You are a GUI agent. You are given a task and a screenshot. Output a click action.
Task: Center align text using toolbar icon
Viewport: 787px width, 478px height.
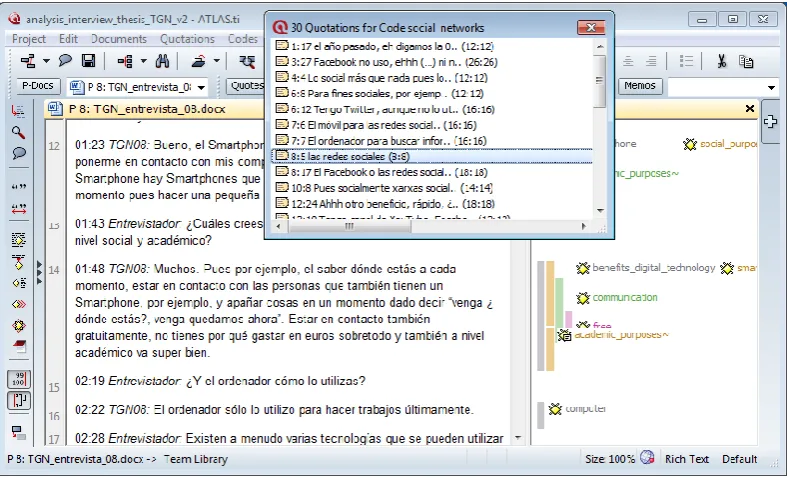pos(628,61)
